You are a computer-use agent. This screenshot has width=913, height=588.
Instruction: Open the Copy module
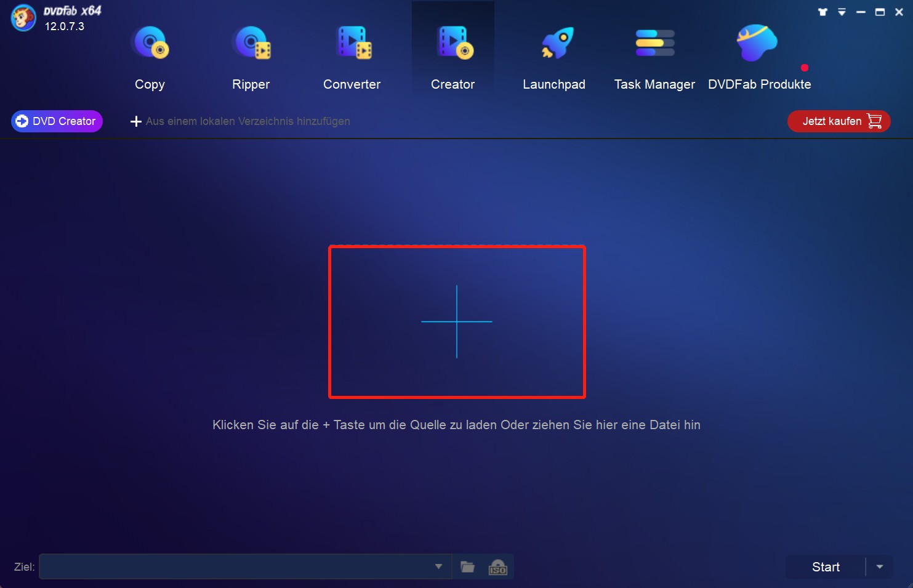tap(150, 58)
